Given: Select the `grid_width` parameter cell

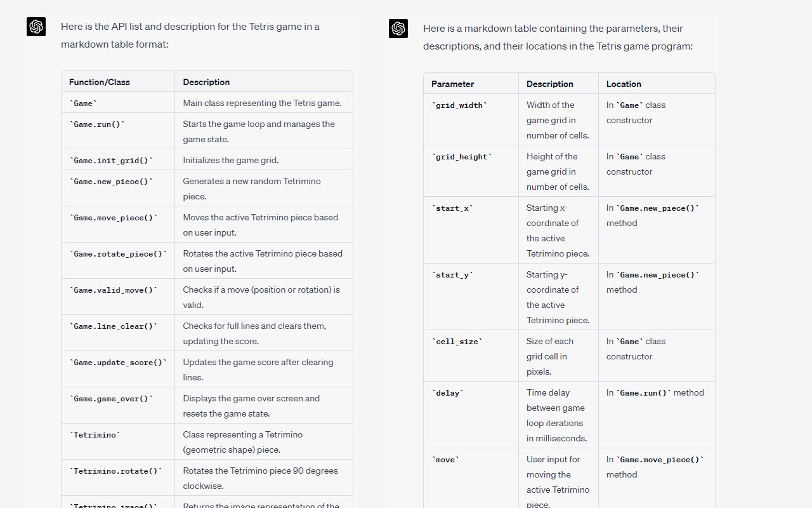Looking at the screenshot, I should (459, 105).
